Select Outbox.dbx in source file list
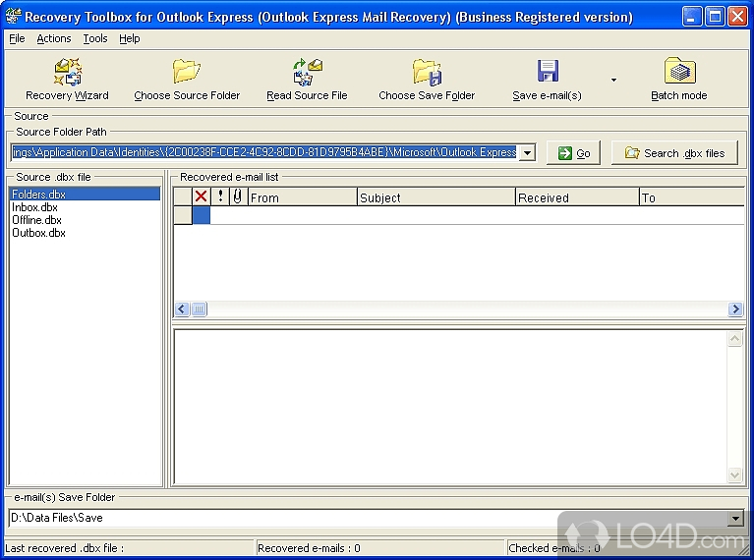Screen dimensions: 754x560 click(x=39, y=233)
